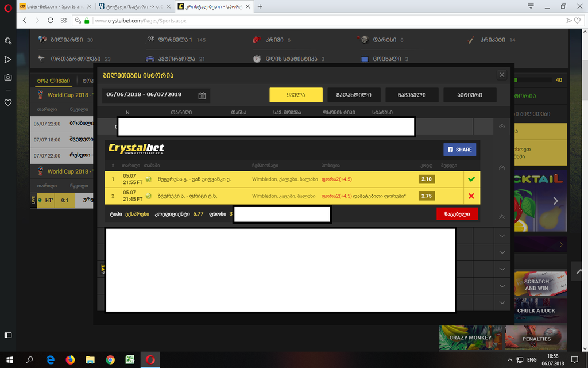The height and width of the screenshot is (368, 588).
Task: Select the წაგებული filter tab
Action: coord(412,95)
